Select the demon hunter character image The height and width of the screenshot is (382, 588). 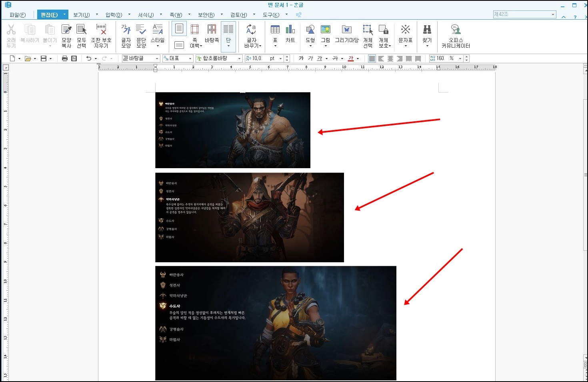250,217
